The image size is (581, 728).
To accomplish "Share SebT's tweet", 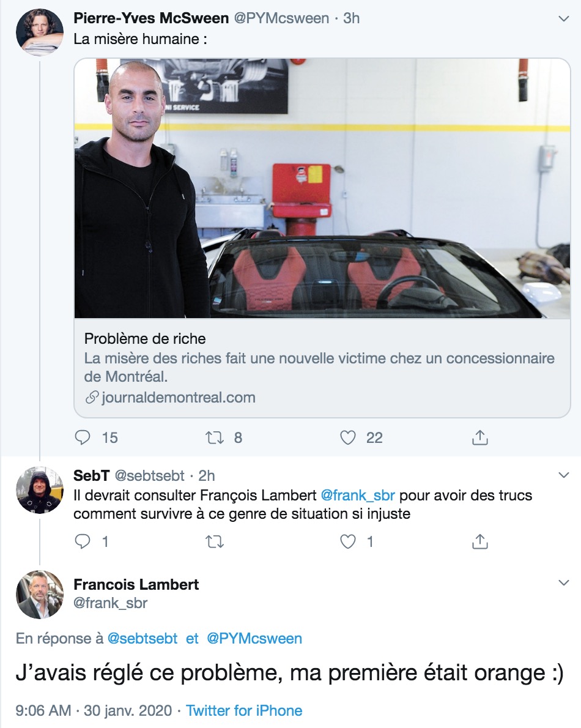I will (480, 541).
